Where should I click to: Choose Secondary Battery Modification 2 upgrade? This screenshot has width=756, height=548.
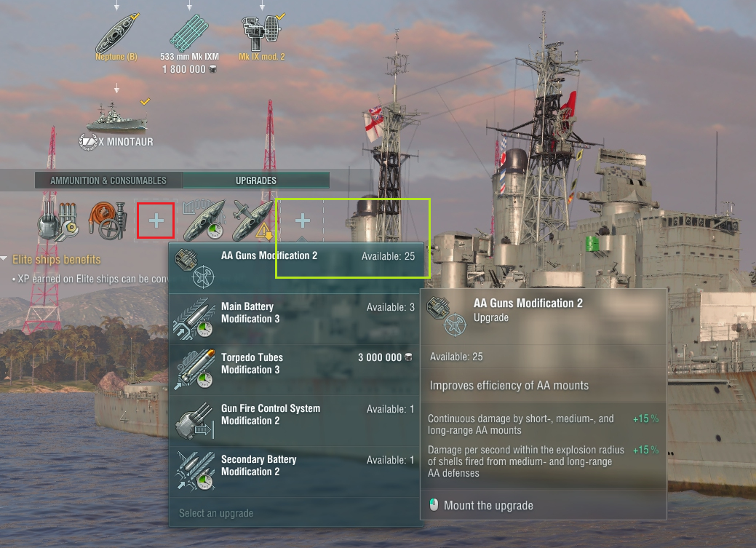(295, 472)
